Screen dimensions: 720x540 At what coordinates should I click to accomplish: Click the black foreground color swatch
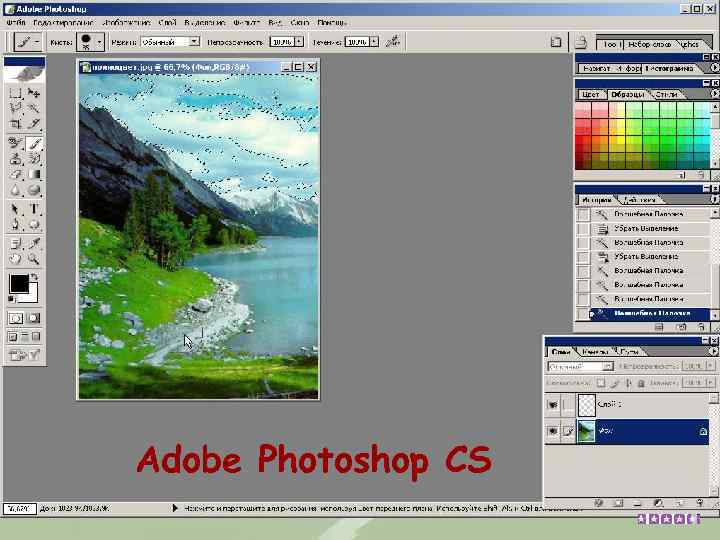tap(19, 284)
